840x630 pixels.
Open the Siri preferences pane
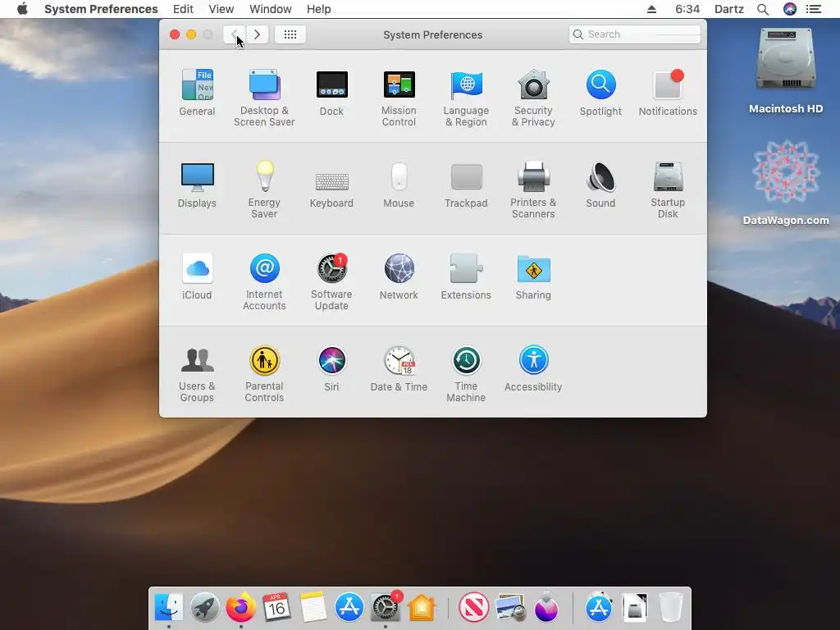click(x=331, y=368)
